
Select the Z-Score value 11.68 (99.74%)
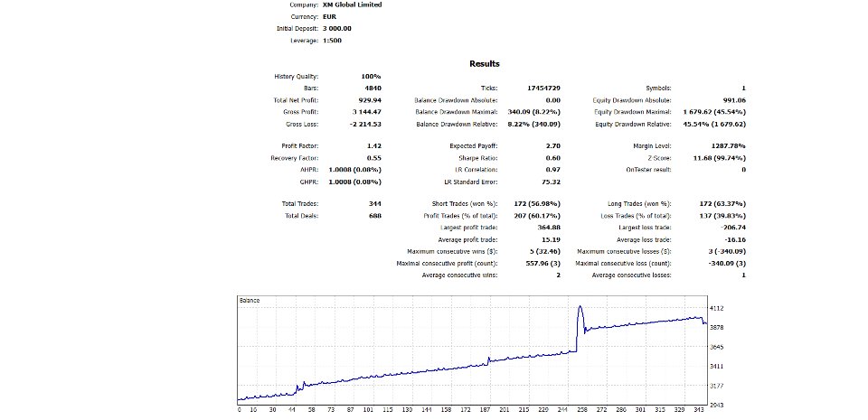click(x=721, y=159)
